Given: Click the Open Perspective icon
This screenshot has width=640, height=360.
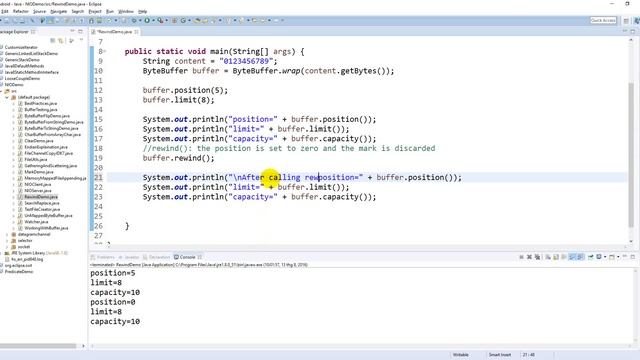Looking at the screenshot, I should click(x=626, y=20).
